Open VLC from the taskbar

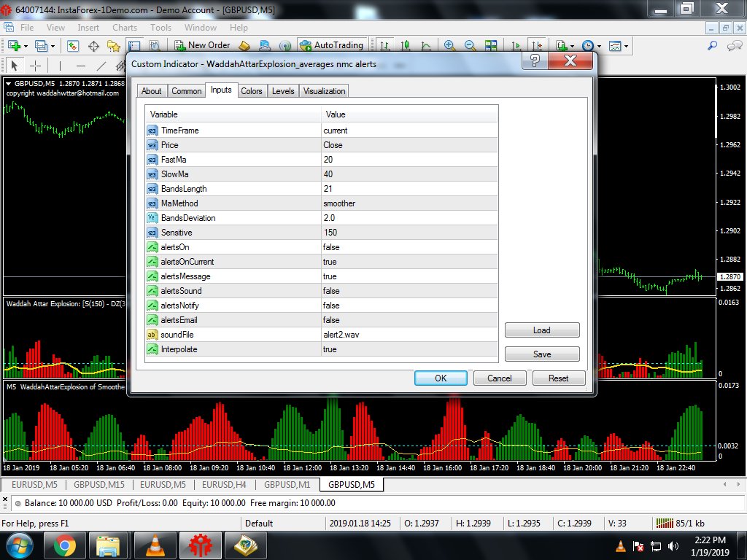pyautogui.click(x=155, y=545)
